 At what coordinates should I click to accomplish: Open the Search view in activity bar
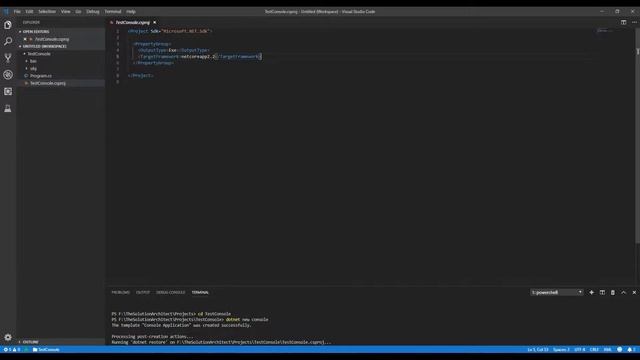pyautogui.click(x=8, y=41)
